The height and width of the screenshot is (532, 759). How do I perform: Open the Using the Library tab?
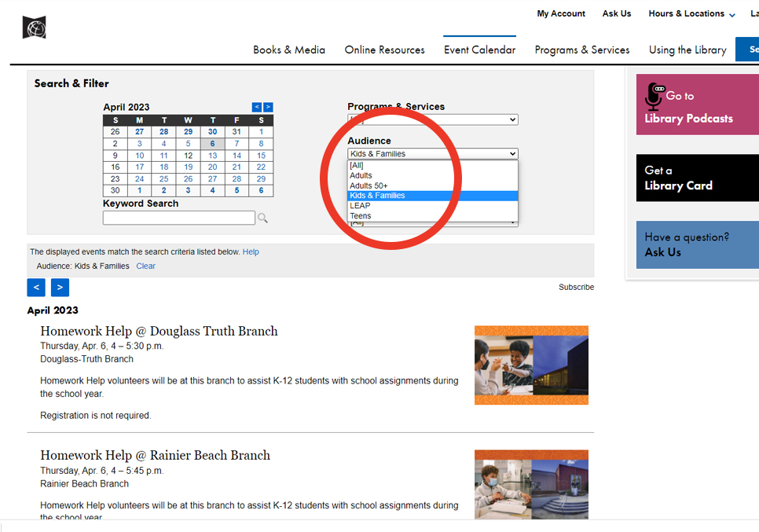(687, 49)
